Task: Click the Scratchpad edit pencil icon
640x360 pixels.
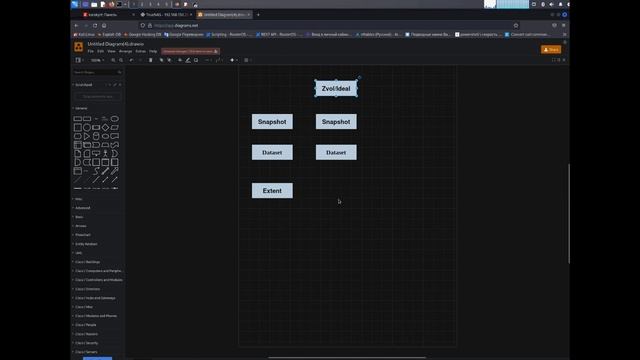Action: click(115, 85)
